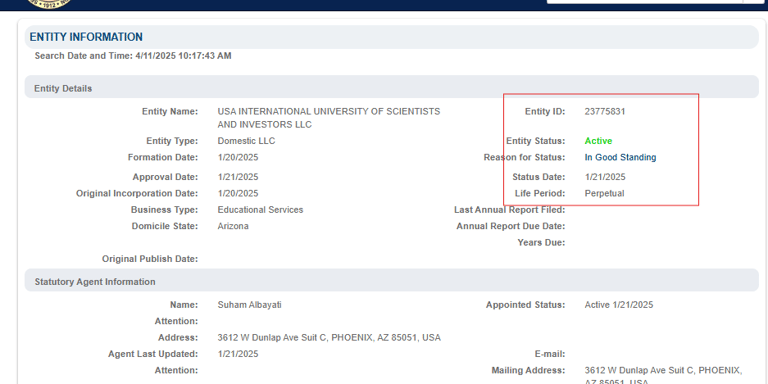
Task: Click the Entity ID number 23775831
Action: tap(604, 112)
